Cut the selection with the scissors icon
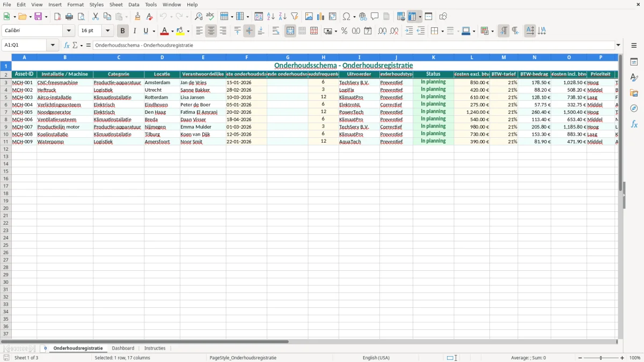This screenshot has width=644, height=362. pos(96,17)
